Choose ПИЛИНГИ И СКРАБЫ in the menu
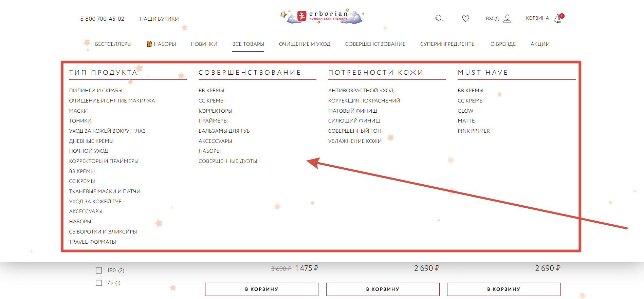This screenshot has width=644, height=299. tap(96, 91)
